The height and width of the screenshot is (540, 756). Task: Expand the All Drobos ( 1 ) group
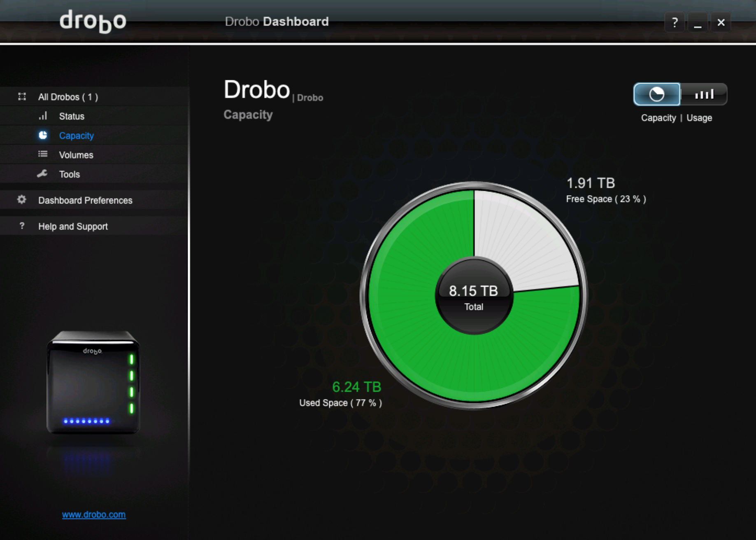tap(68, 97)
